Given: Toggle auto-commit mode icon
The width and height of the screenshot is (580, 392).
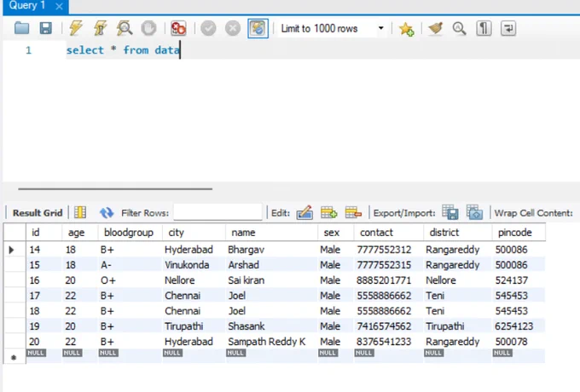Looking at the screenshot, I should click(x=258, y=28).
